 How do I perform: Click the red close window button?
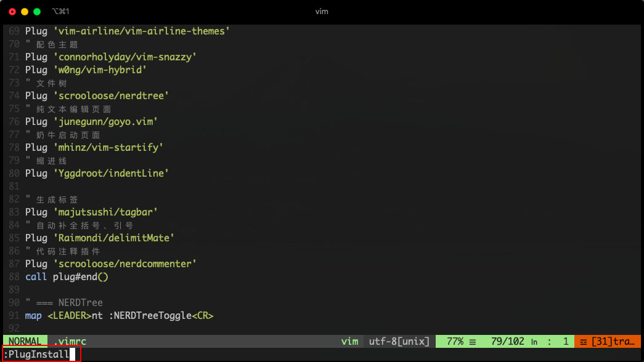12,12
